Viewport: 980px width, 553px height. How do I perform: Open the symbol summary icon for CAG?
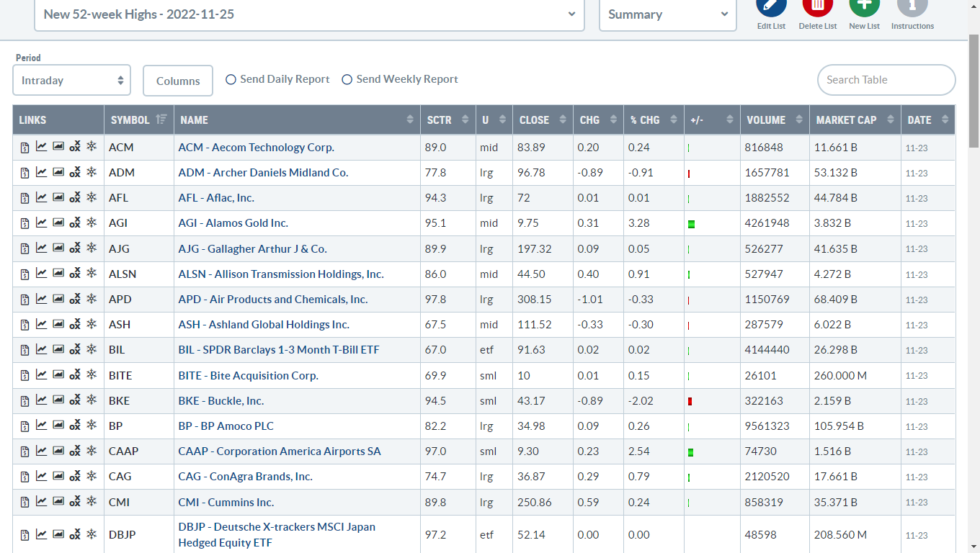pyautogui.click(x=24, y=477)
